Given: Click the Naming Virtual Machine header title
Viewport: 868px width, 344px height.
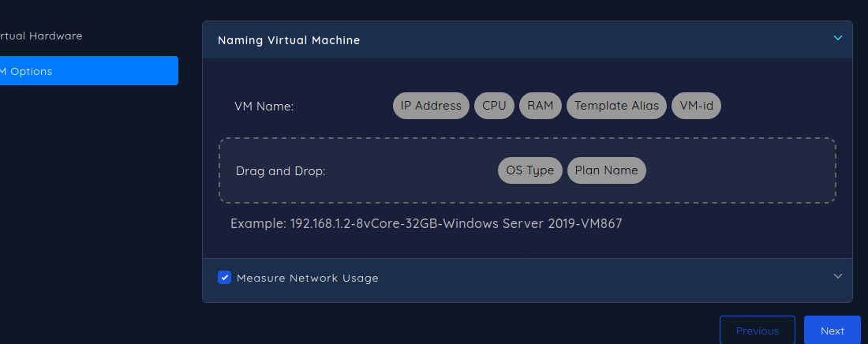Looking at the screenshot, I should (289, 40).
